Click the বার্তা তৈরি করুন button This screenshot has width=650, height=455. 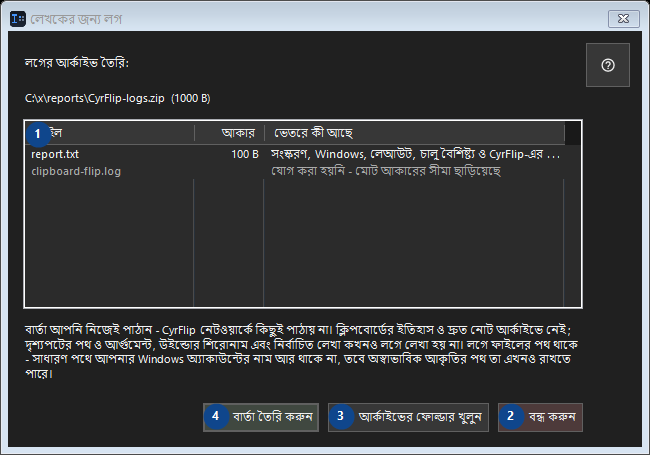[x=261, y=417]
